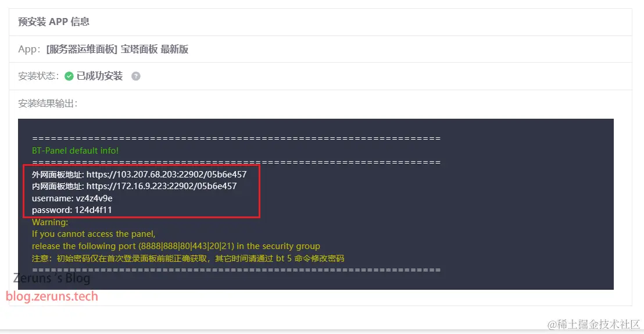Click the external panel address URL
The image size is (644, 334).
[x=166, y=175]
